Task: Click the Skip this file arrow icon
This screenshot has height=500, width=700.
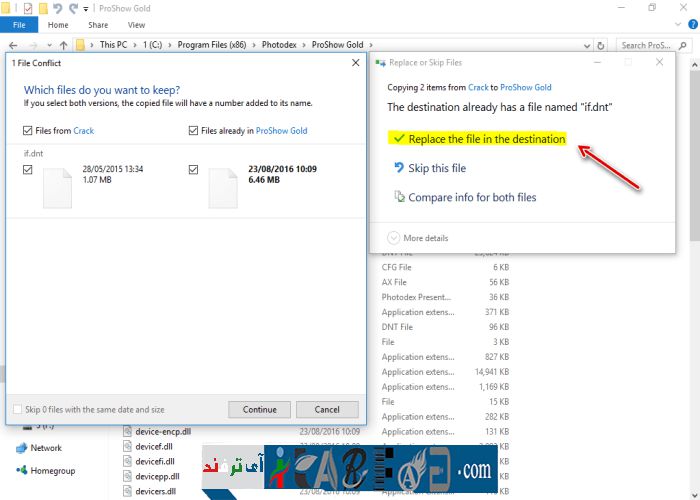Action: [x=398, y=168]
